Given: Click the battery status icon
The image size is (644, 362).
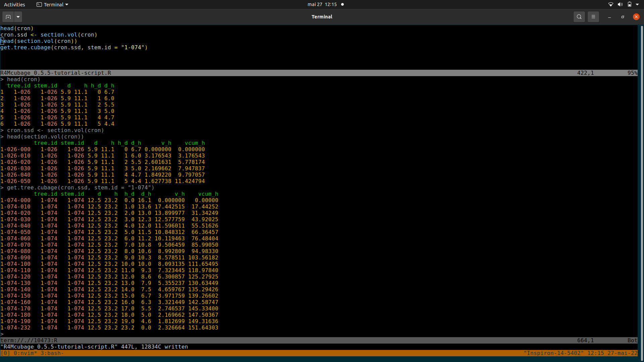Looking at the screenshot, I should point(629,4).
